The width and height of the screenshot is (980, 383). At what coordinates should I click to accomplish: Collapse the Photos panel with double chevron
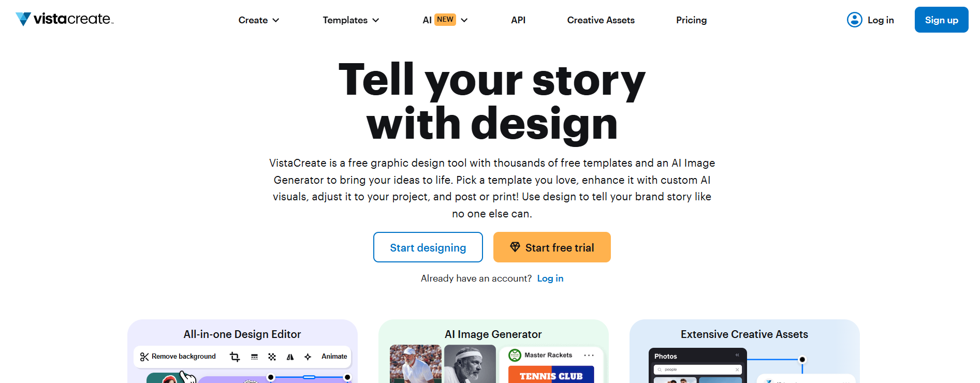[737, 355]
